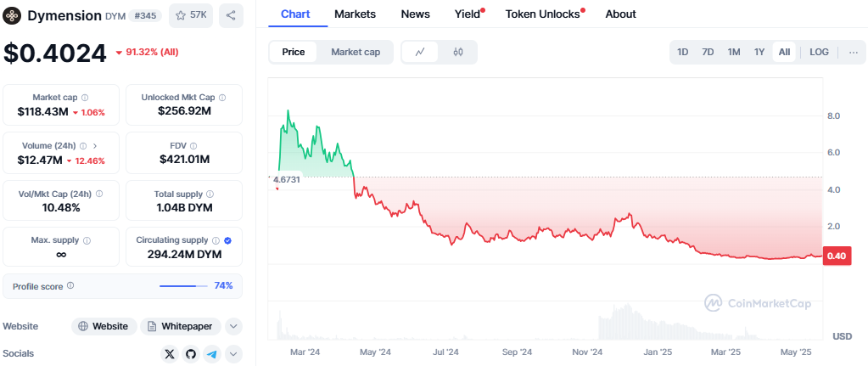868x366 pixels.
Task: Click the $256.92M unlocked cap value
Action: pyautogui.click(x=184, y=111)
